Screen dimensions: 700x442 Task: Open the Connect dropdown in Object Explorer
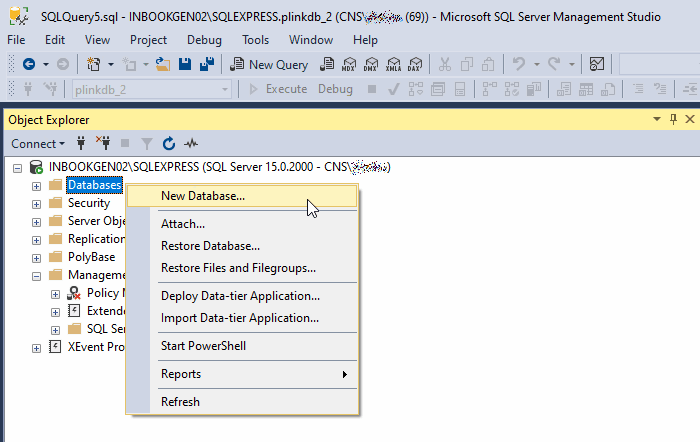click(x=38, y=144)
